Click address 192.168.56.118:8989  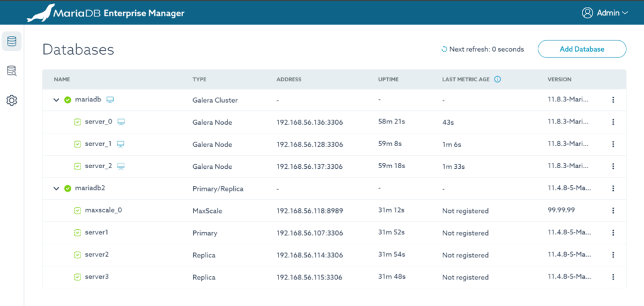(309, 211)
